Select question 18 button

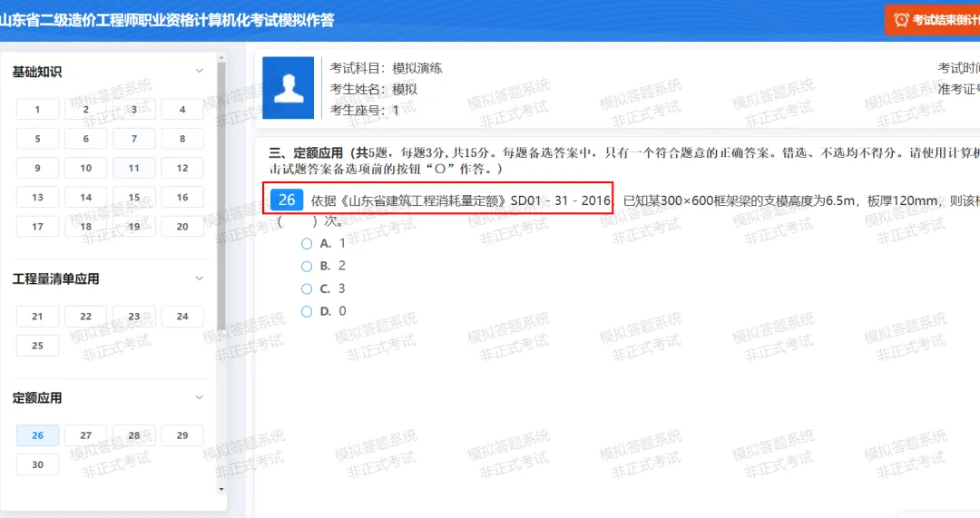(x=85, y=227)
